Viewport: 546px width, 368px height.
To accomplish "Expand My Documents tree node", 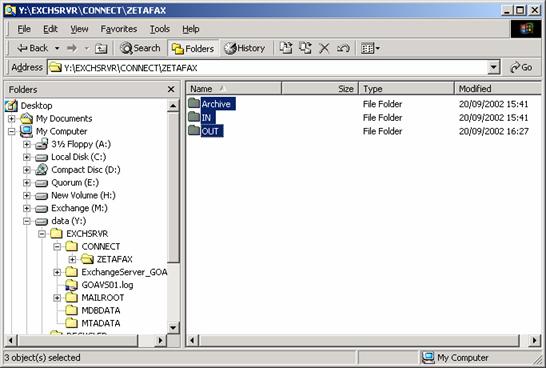I will click(11, 119).
